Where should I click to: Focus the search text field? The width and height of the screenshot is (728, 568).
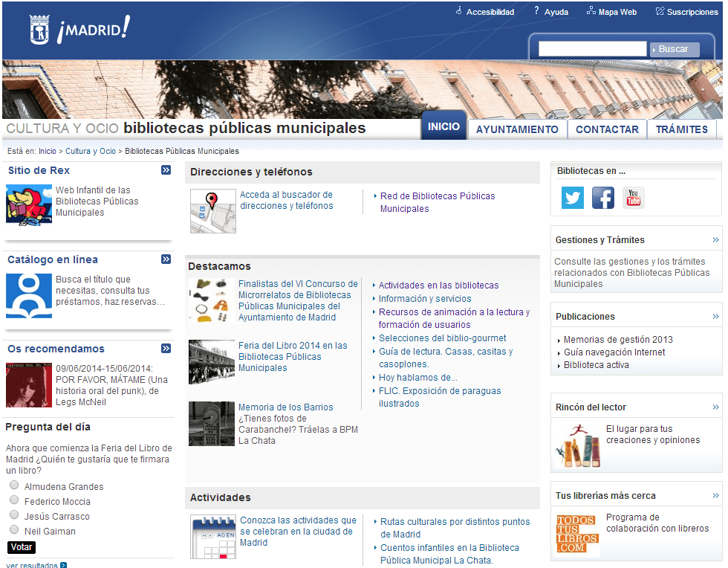(593, 48)
